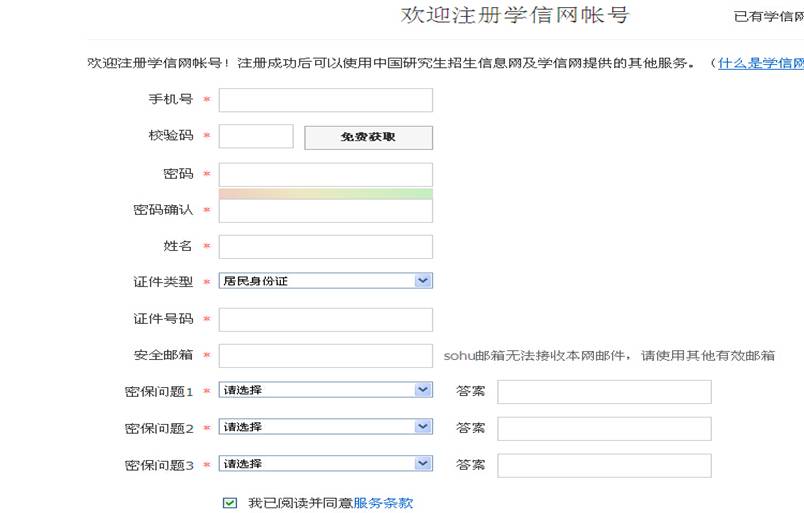Open the 证件类型 dropdown
Screen dimensions: 804x513
pos(325,281)
